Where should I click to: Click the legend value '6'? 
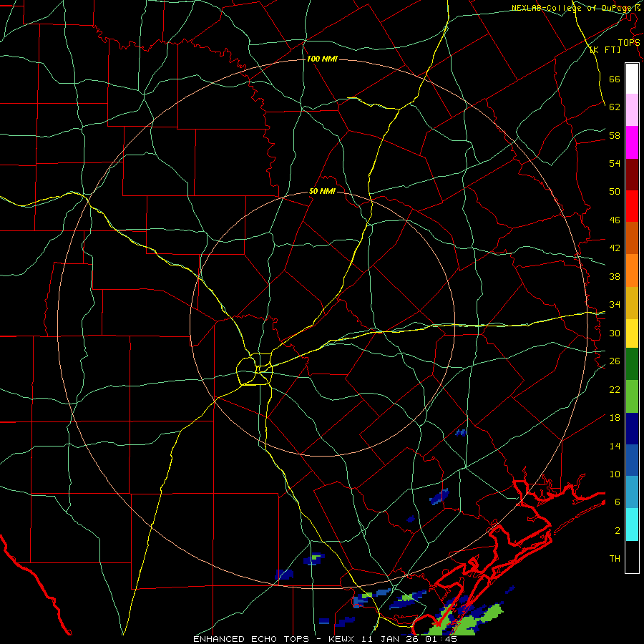(x=618, y=502)
